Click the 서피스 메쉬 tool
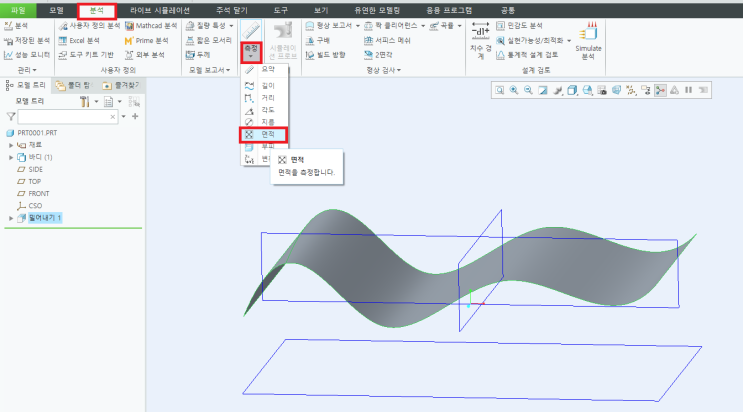The image size is (743, 412). click(387, 41)
